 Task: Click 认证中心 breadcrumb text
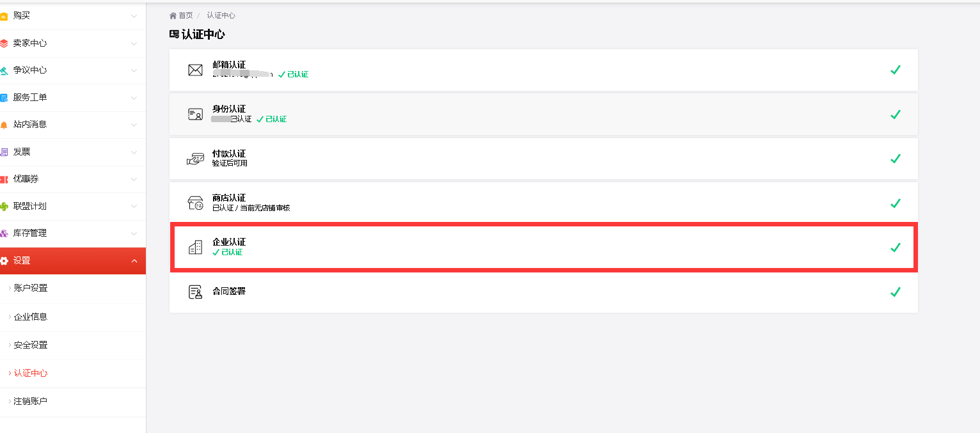tap(221, 15)
